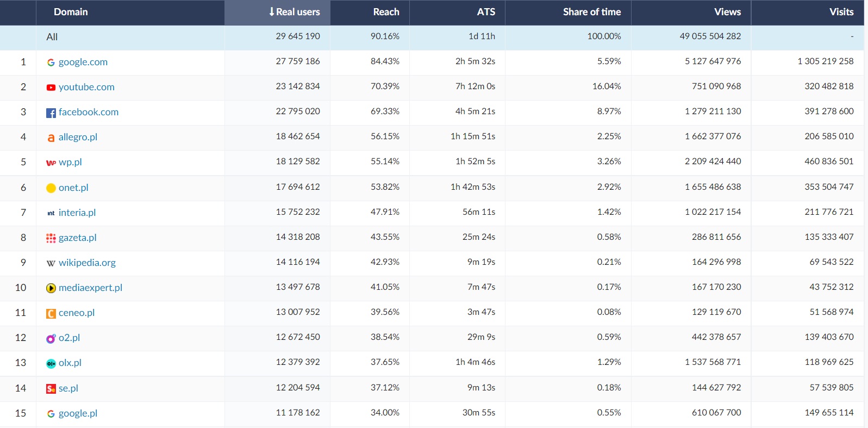Click the Facebook logo icon

pos(51,113)
